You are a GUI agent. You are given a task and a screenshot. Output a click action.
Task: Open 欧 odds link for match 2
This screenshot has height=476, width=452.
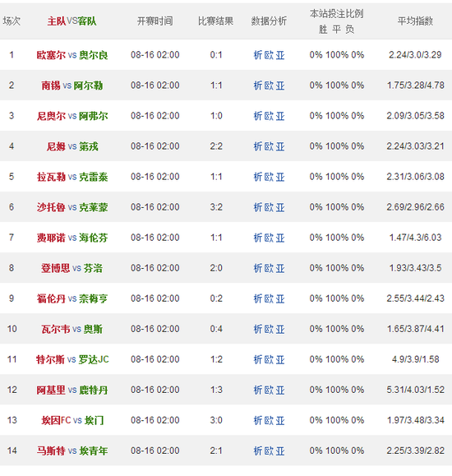(269, 85)
